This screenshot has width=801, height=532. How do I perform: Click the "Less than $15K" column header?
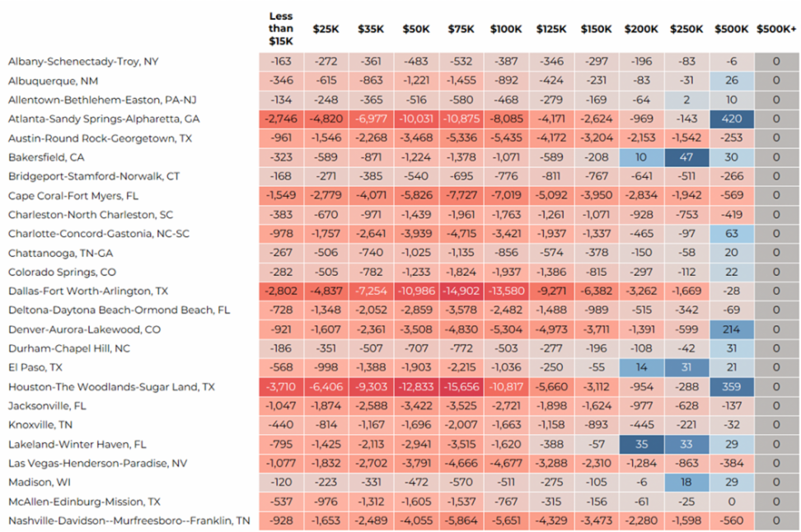click(x=281, y=28)
